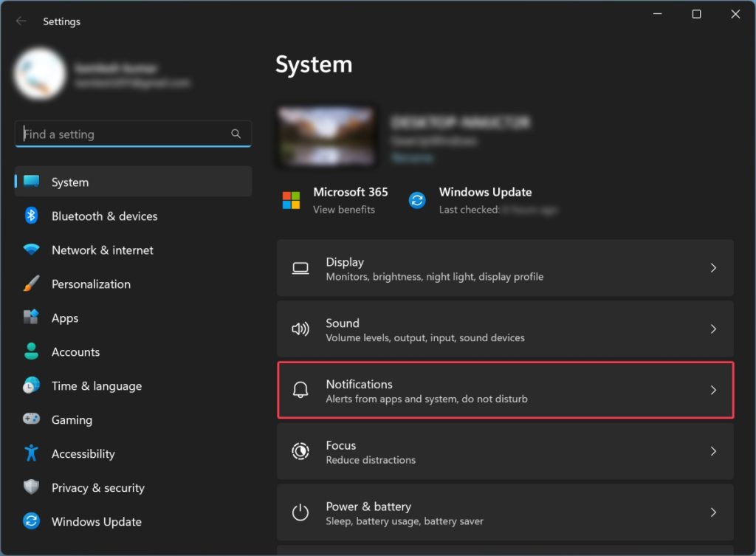
Task: Expand the Sound row chevron
Action: click(x=713, y=329)
